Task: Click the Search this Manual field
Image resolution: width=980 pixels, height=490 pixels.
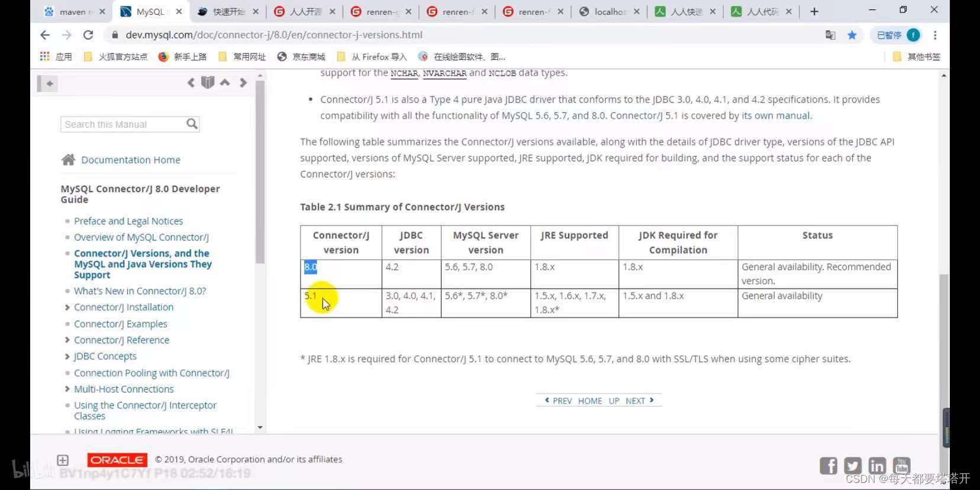Action: [123, 124]
